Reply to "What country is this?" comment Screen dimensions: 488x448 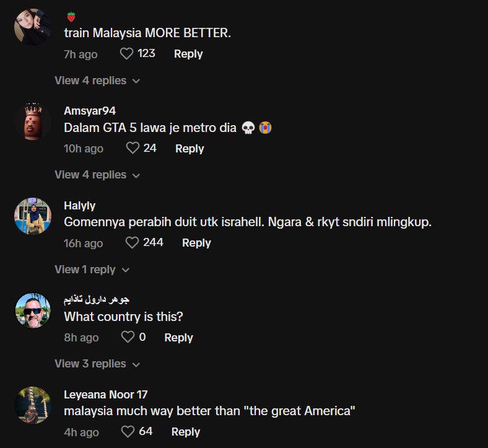(x=178, y=338)
